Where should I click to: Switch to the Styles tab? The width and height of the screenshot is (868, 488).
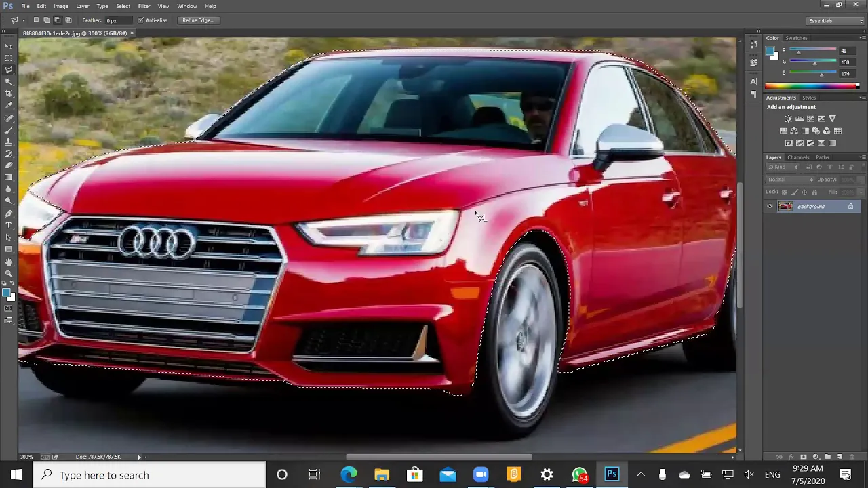(x=809, y=98)
